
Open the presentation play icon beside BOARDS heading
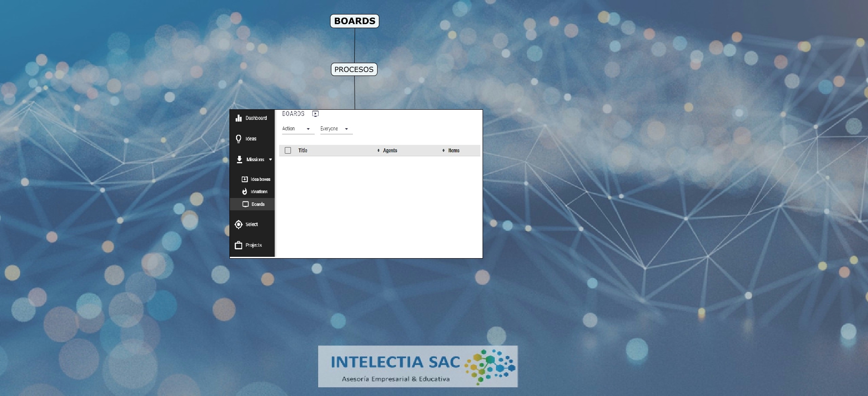(315, 114)
